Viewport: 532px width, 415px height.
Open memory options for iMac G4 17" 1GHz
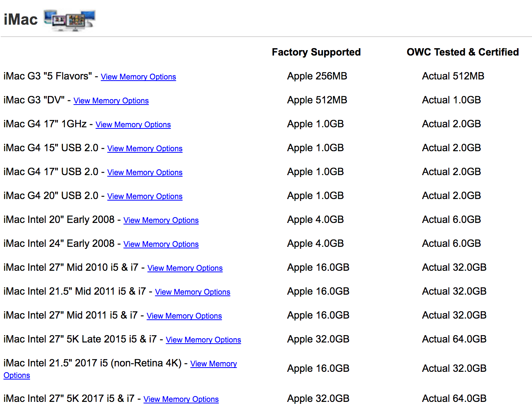tap(133, 125)
